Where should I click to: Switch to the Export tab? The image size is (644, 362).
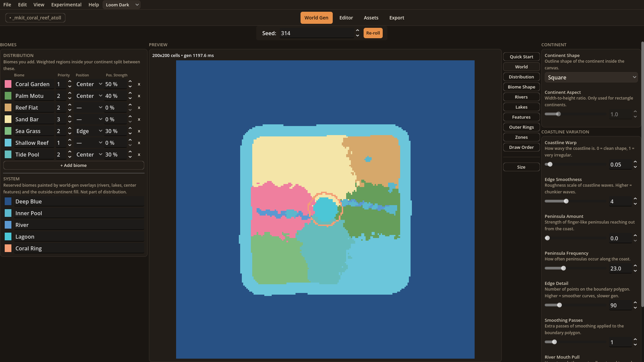[x=396, y=18]
